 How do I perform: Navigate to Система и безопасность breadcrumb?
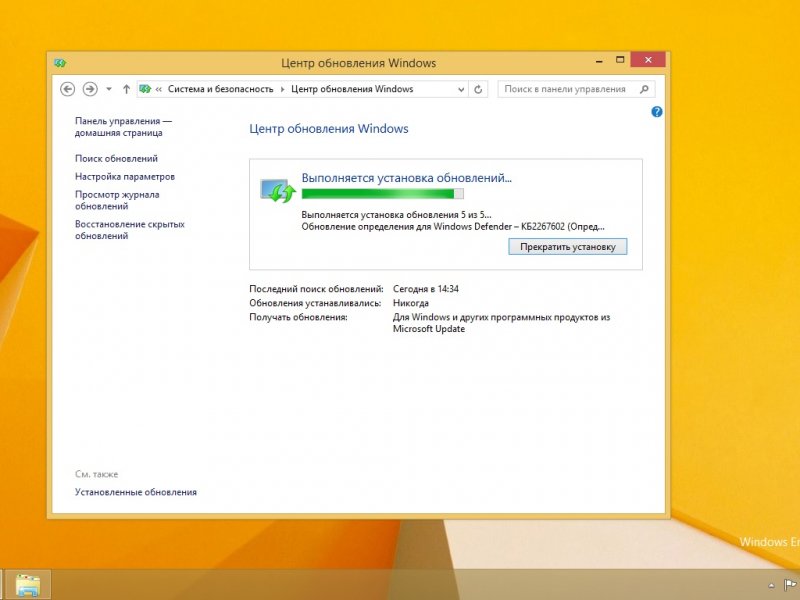click(x=220, y=89)
